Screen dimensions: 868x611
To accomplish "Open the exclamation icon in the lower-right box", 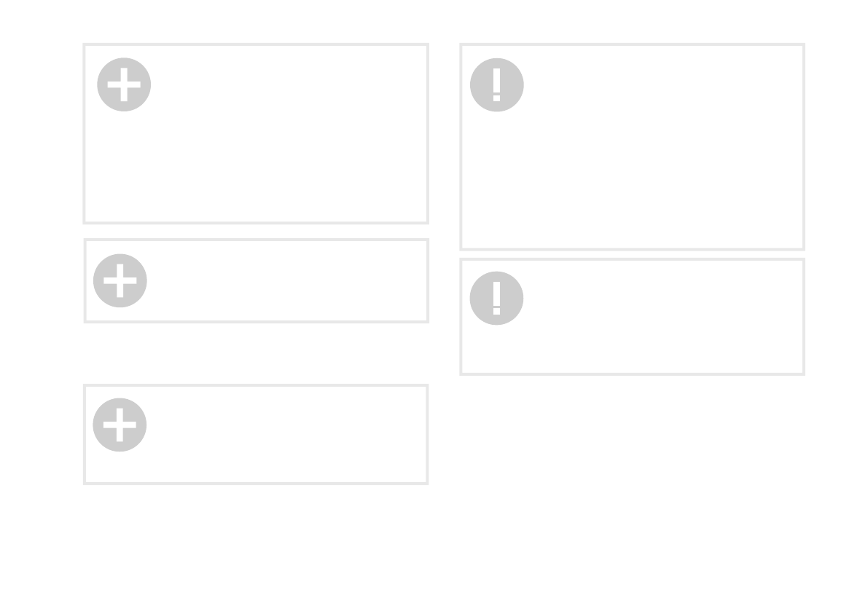I will point(497,298).
